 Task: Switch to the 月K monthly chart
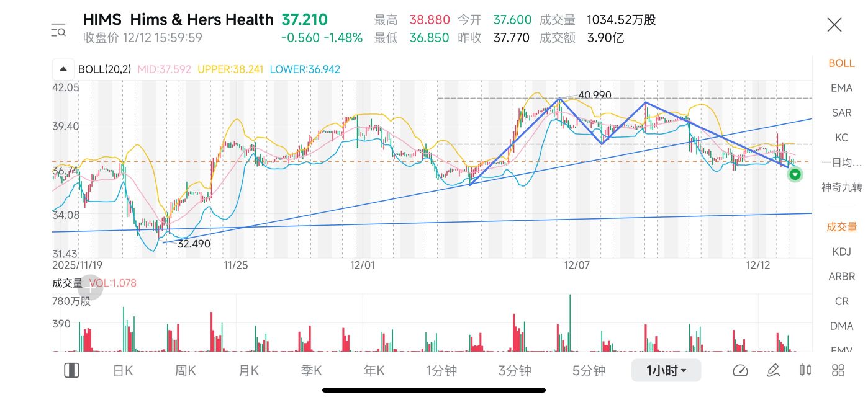click(248, 371)
